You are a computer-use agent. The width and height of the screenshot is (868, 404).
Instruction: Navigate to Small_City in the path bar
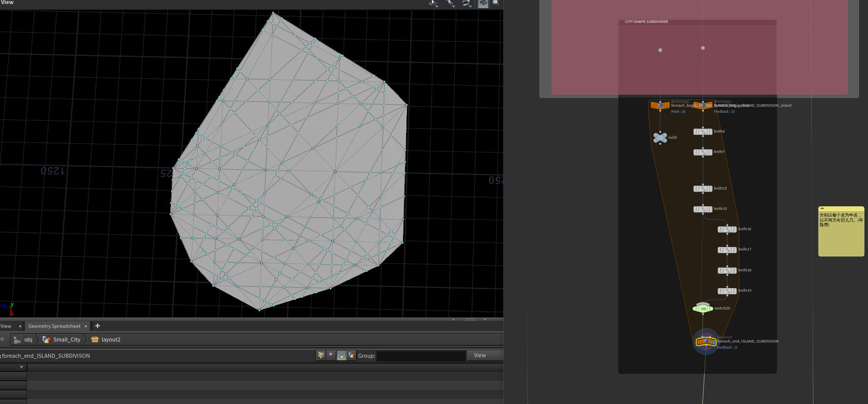67,339
